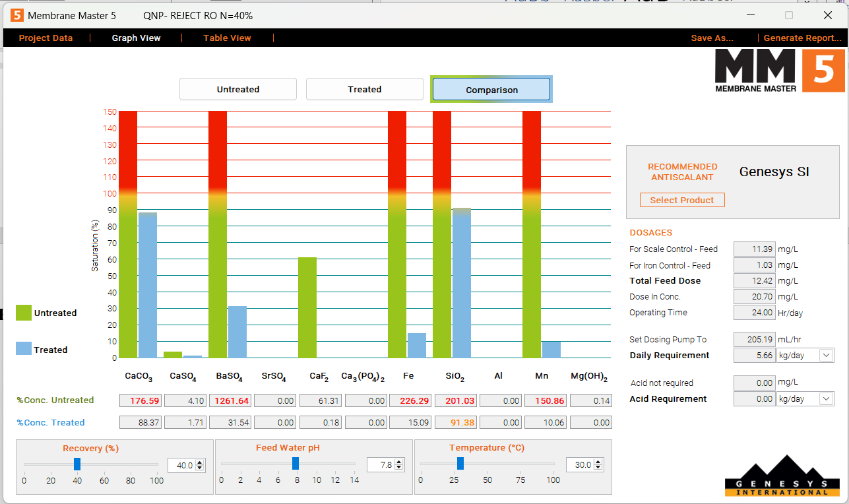Expand Acid Requirement units dropdown
849x504 pixels.
tap(826, 399)
